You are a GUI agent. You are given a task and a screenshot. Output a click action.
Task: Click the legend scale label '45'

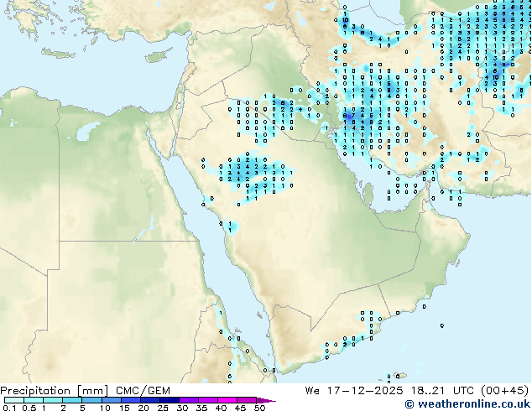[x=240, y=408]
